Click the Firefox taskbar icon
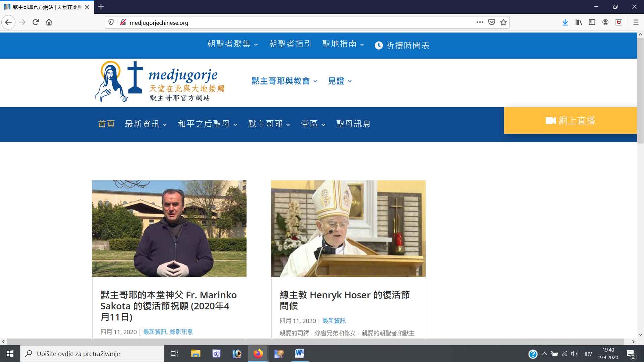644x362 pixels. (x=258, y=354)
